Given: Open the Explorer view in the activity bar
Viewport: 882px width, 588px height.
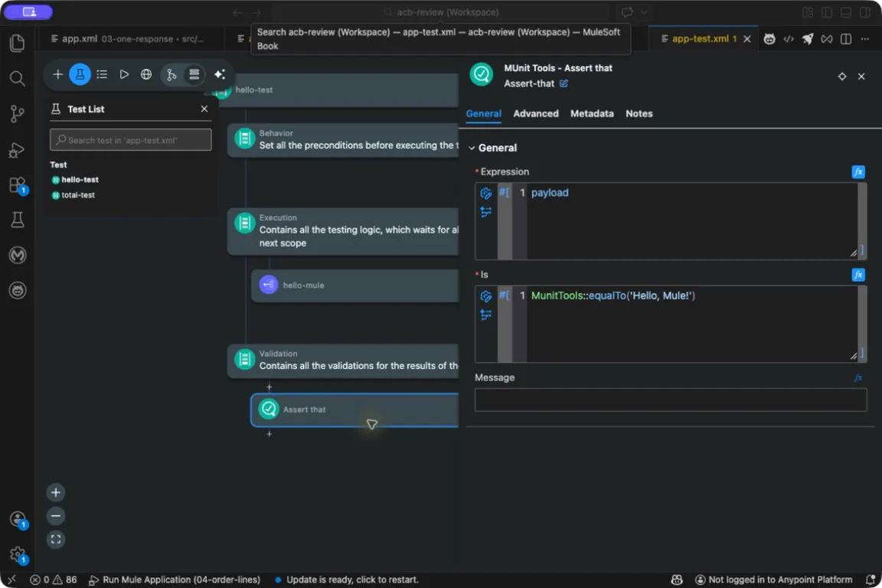Looking at the screenshot, I should click(x=18, y=44).
